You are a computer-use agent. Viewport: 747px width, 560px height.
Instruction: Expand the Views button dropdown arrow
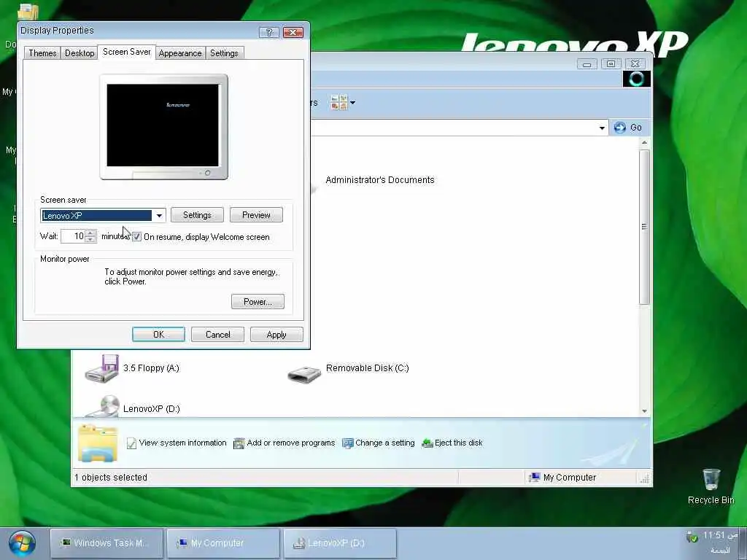pyautogui.click(x=352, y=102)
